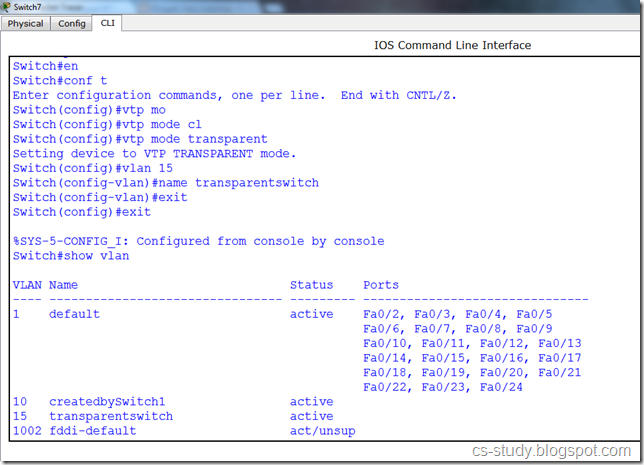Image resolution: width=644 pixels, height=465 pixels.
Task: Click the 'default' VLAN name
Action: coord(74,314)
